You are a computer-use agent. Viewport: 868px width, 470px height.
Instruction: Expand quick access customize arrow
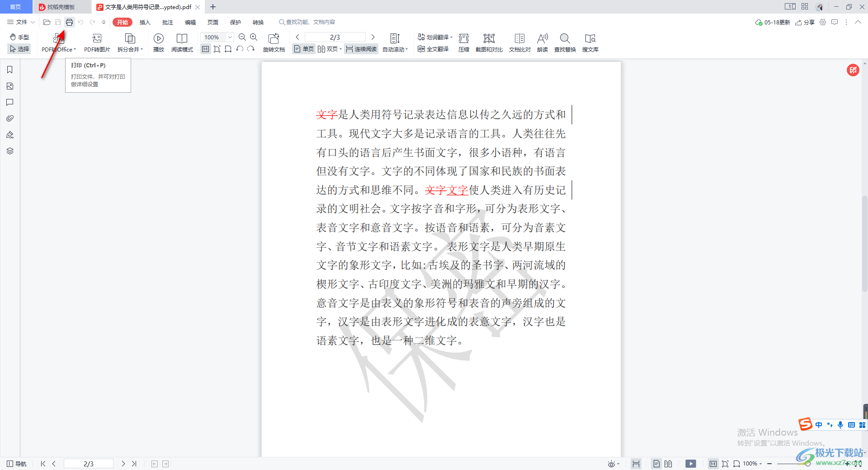[x=104, y=22]
